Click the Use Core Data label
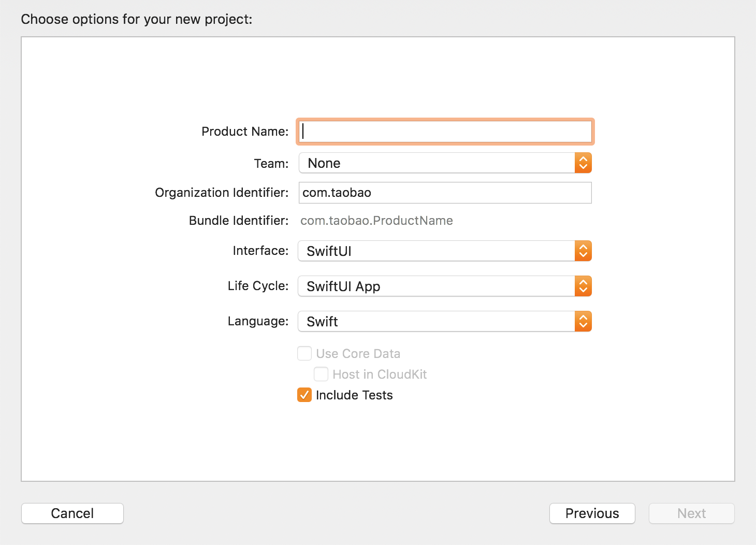This screenshot has height=545, width=756. click(358, 354)
